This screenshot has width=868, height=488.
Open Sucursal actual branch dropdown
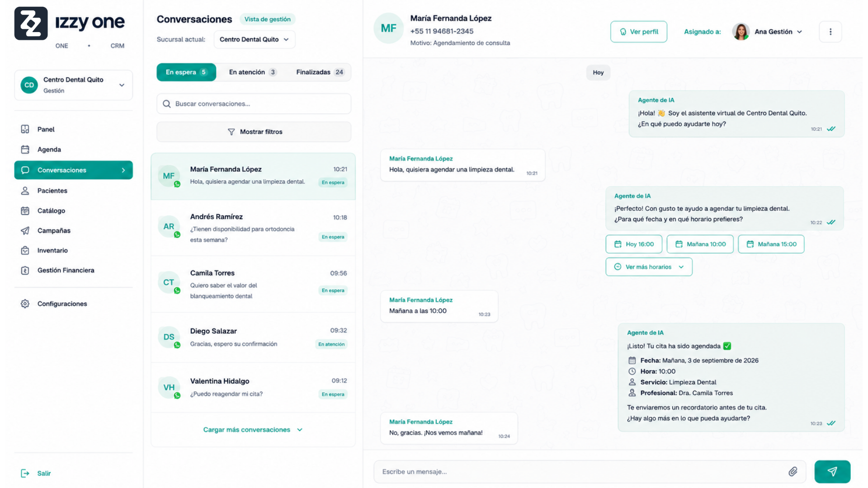tap(254, 39)
